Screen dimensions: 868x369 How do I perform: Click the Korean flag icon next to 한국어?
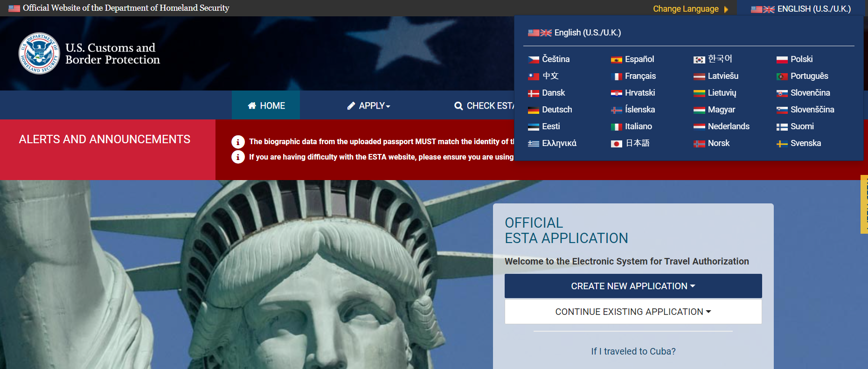click(x=699, y=60)
